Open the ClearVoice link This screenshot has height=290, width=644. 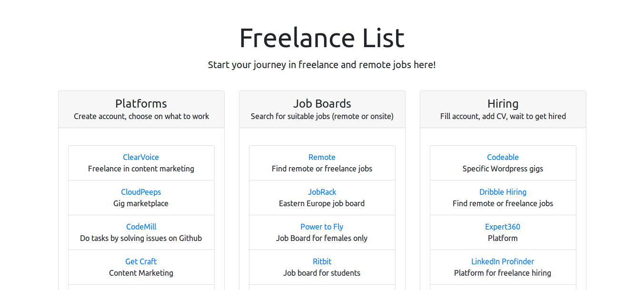(141, 157)
